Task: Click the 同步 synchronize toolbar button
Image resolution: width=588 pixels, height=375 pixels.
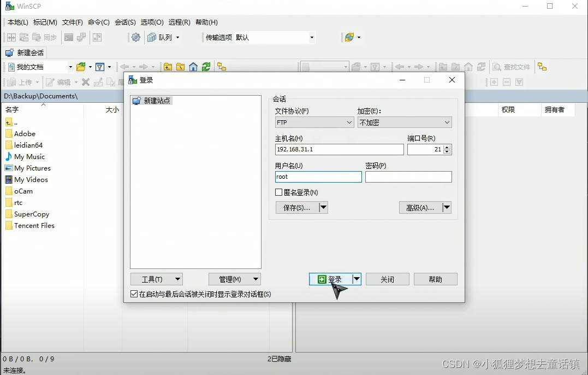Action: point(44,37)
